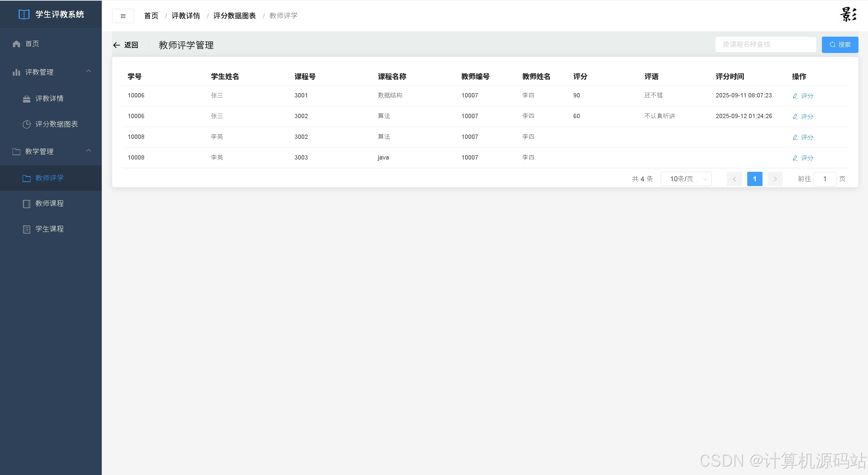Click the briefcase icon for 评教详情
This screenshot has height=475, width=868.
pos(26,99)
